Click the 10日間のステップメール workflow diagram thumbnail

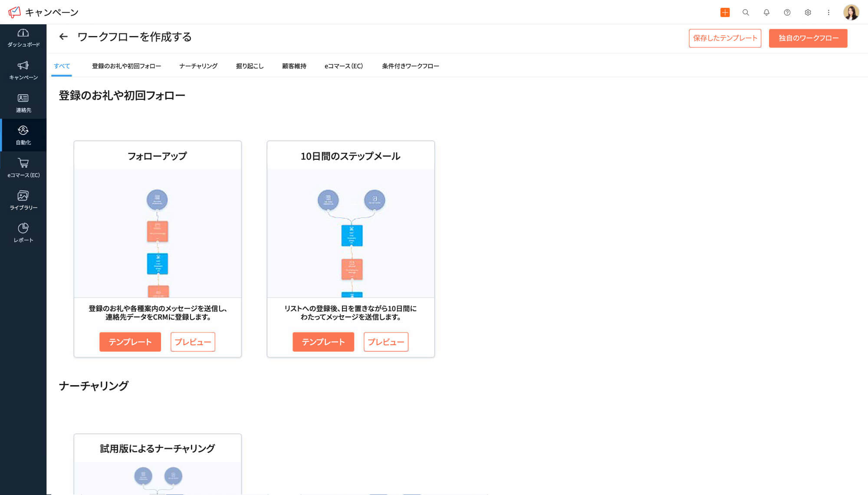351,234
